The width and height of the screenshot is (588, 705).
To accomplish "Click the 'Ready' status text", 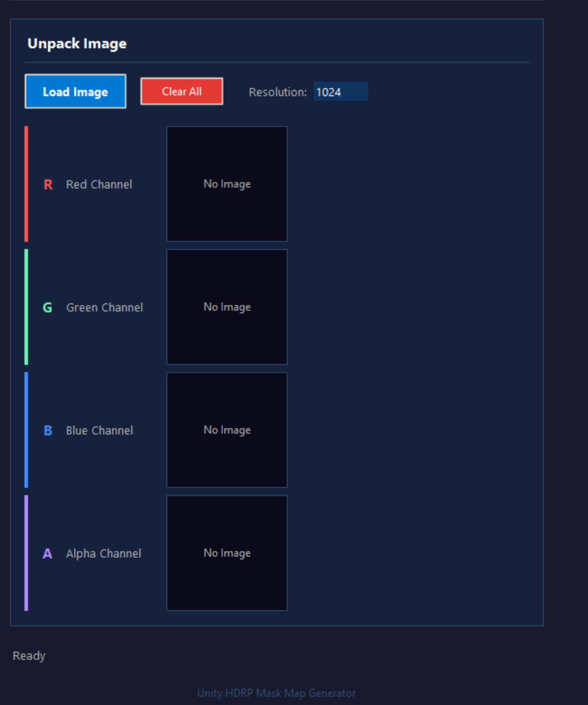I will pyautogui.click(x=29, y=656).
